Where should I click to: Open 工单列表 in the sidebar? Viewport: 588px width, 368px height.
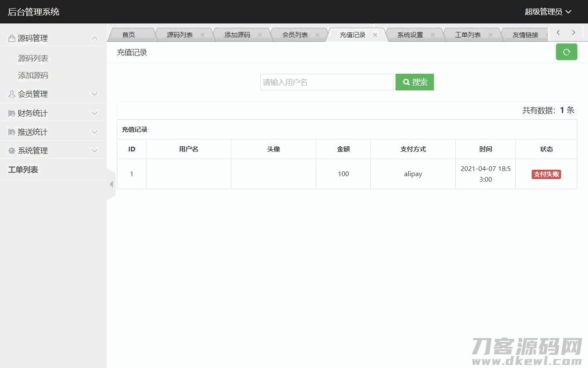[x=23, y=170]
